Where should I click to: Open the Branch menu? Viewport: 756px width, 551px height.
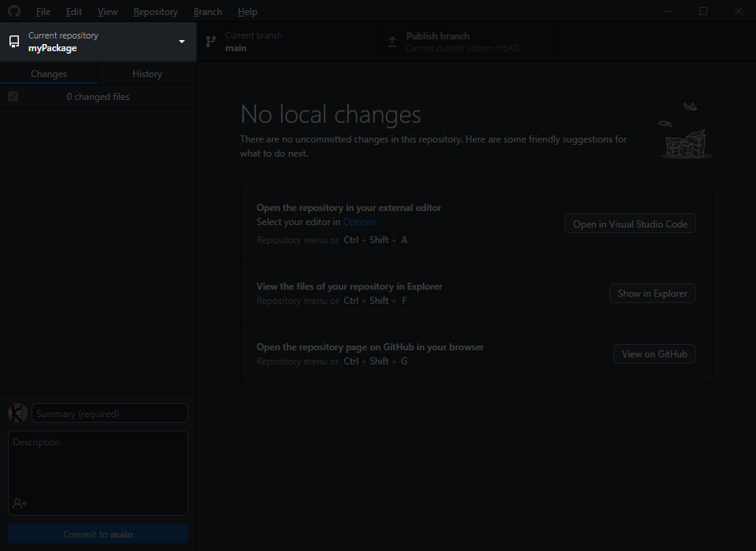click(208, 12)
